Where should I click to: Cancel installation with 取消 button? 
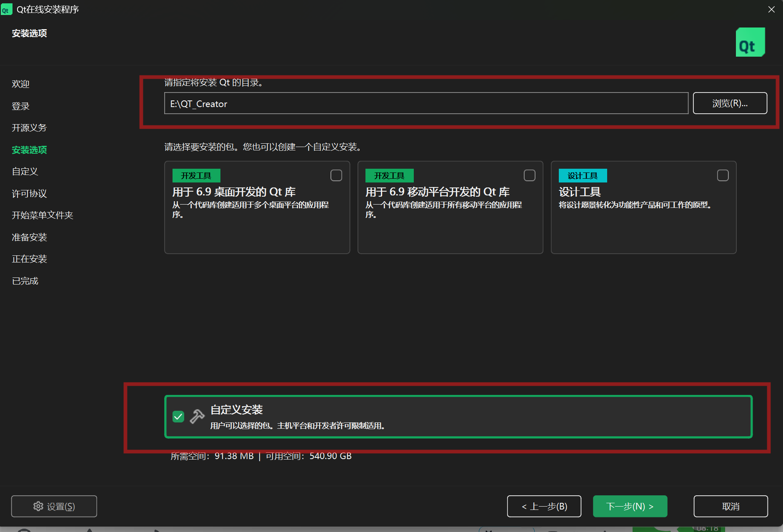click(x=730, y=506)
